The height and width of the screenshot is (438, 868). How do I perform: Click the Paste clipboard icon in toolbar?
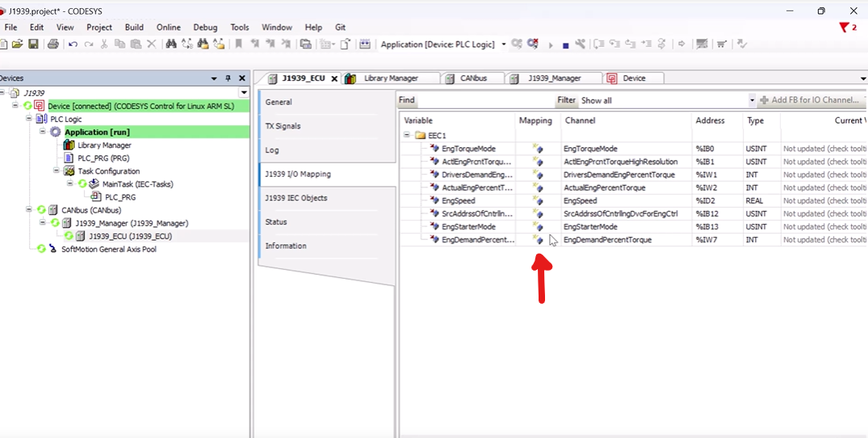tap(136, 44)
